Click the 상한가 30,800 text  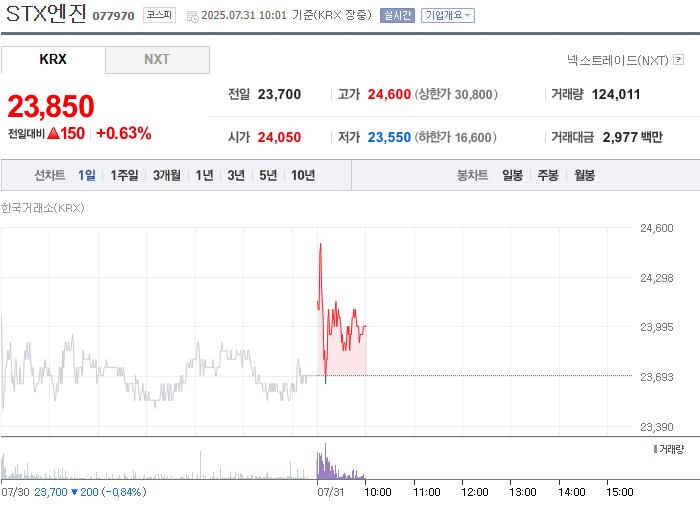click(x=456, y=94)
